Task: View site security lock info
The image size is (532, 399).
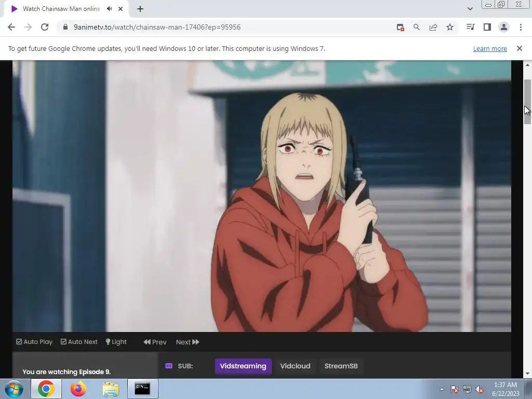Action: [65, 27]
